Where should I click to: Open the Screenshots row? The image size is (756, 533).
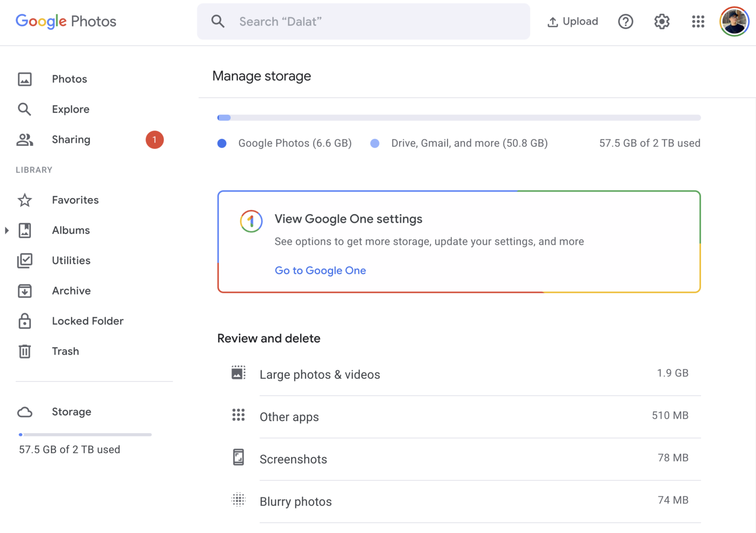(x=459, y=459)
